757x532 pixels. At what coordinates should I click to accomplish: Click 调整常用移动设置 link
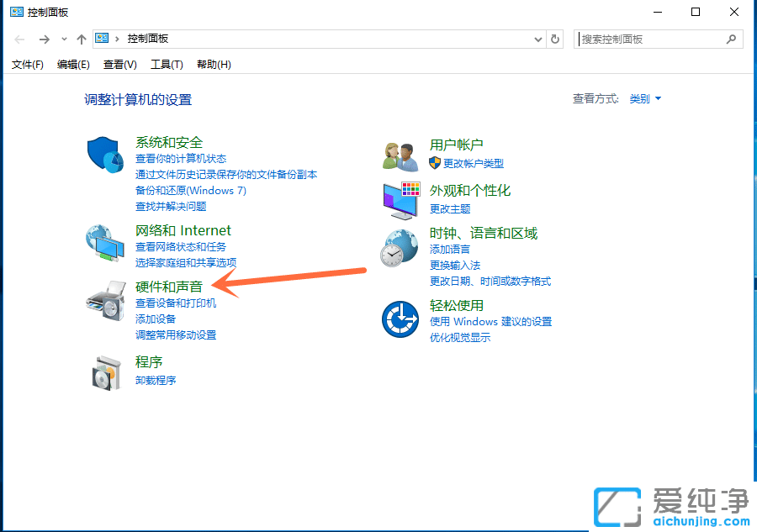click(x=176, y=335)
